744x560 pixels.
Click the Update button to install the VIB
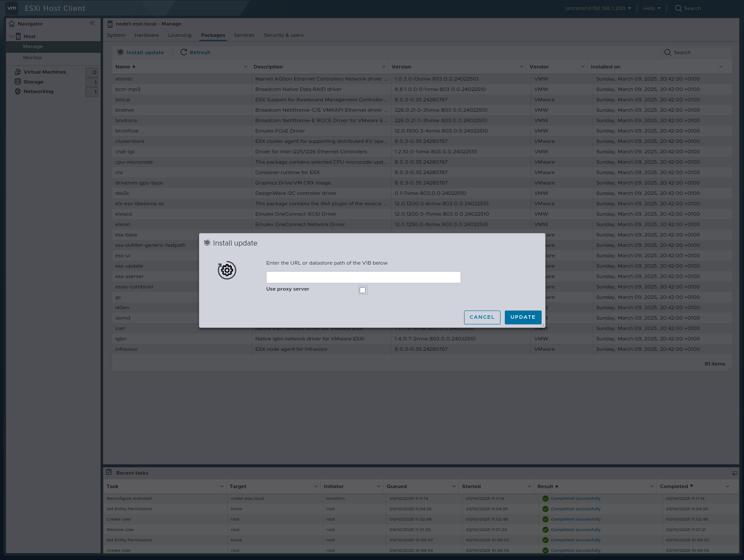(x=523, y=317)
